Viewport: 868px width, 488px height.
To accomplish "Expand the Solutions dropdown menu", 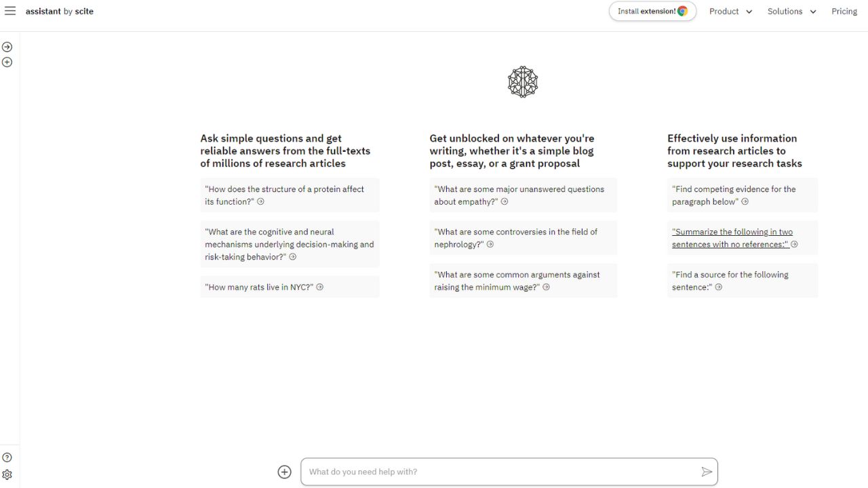I will (791, 12).
